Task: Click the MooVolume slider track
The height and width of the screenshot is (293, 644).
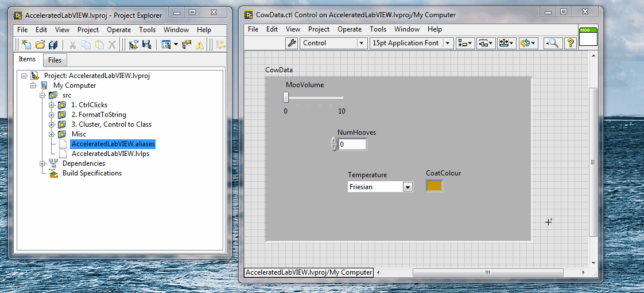Action: point(316,97)
